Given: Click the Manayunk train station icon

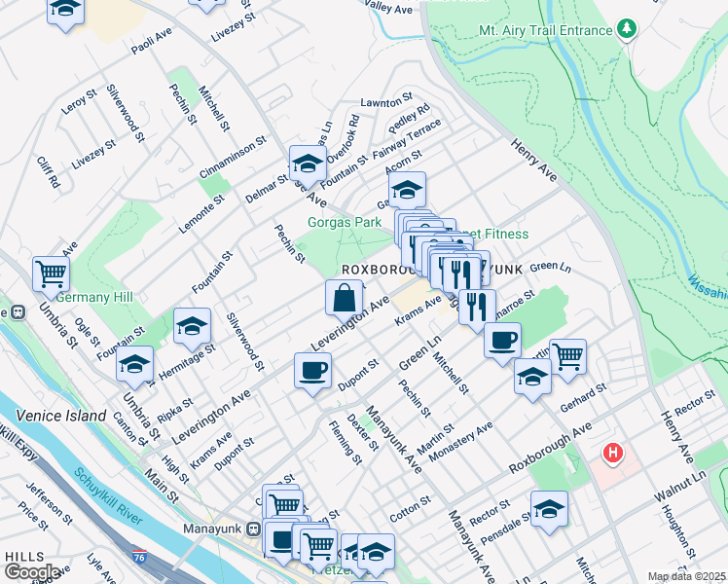Looking at the screenshot, I should point(253,529).
